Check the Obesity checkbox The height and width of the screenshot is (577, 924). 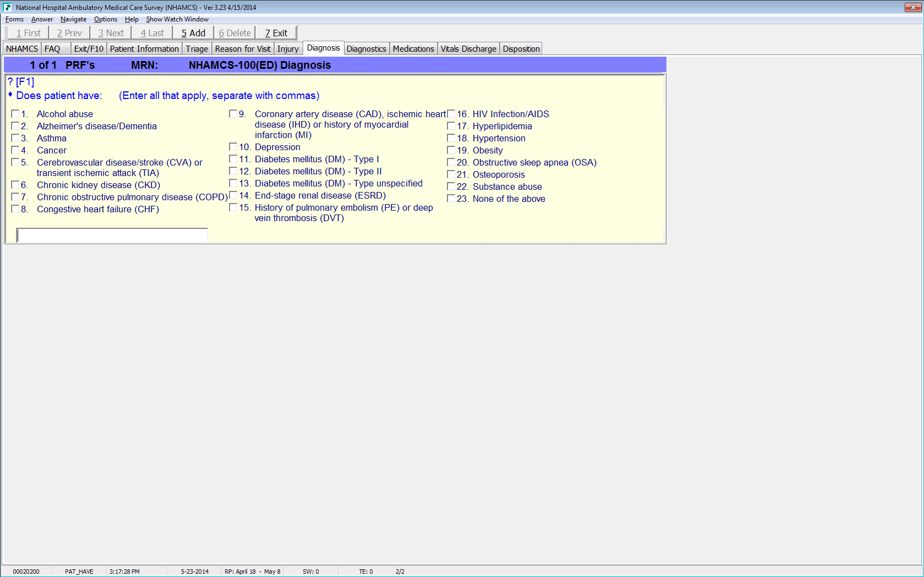point(451,150)
